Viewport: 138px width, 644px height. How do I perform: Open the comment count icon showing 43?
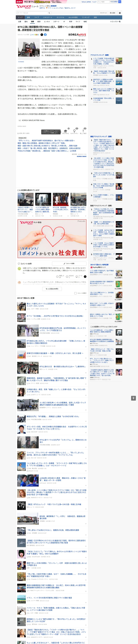(x=32, y=35)
